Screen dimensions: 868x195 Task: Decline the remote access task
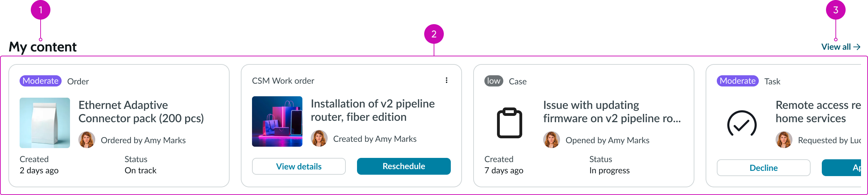pyautogui.click(x=763, y=168)
